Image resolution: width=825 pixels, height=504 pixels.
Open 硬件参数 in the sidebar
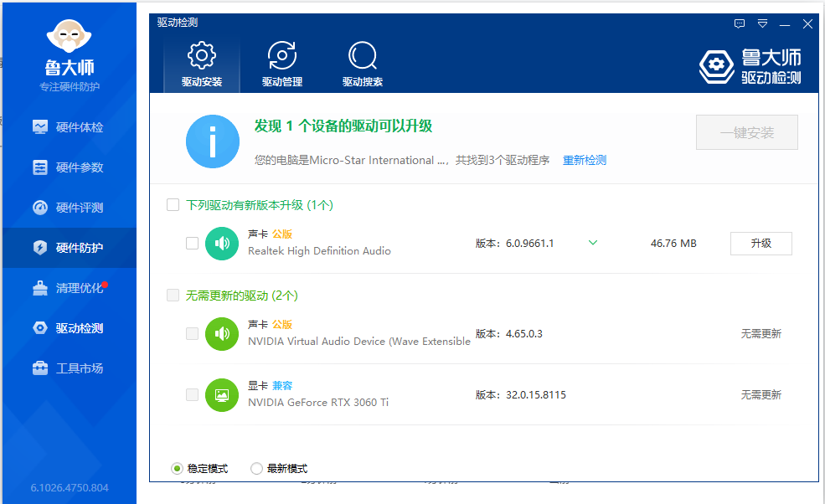[69, 167]
